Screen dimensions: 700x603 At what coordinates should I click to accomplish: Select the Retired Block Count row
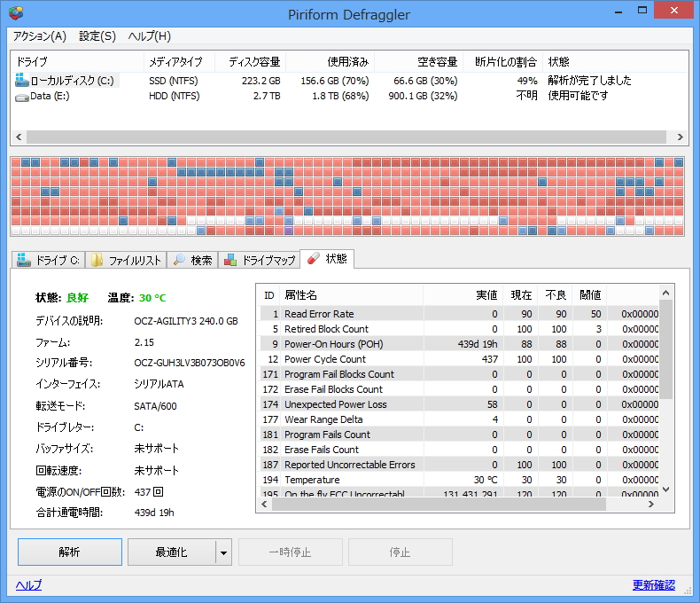(x=458, y=329)
